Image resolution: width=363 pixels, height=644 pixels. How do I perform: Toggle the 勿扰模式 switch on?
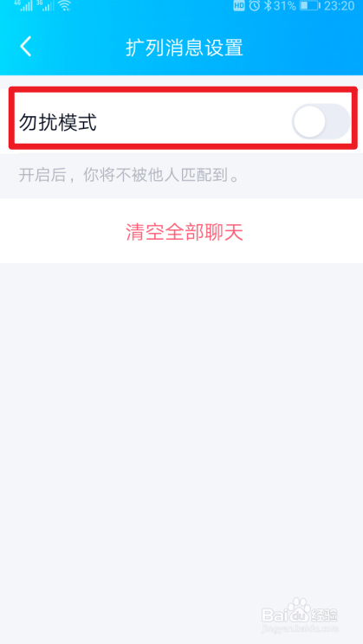(321, 121)
